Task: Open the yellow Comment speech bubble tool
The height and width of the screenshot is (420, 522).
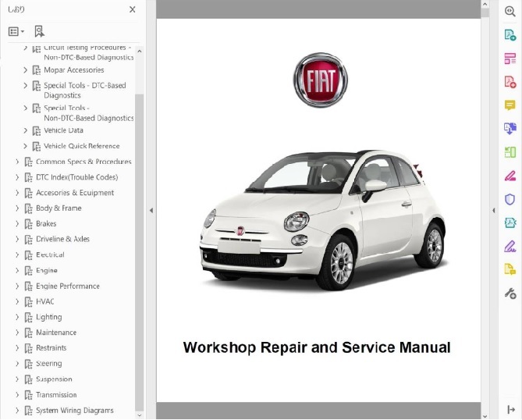Action: point(510,105)
